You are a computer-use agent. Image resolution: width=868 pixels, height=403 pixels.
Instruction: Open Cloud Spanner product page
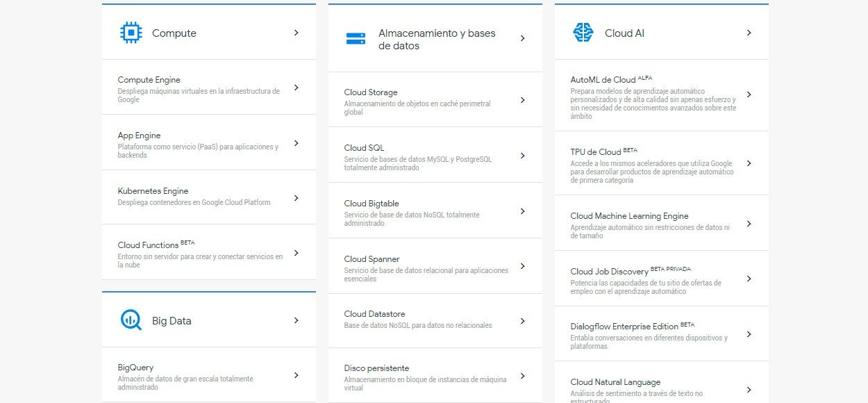(372, 259)
